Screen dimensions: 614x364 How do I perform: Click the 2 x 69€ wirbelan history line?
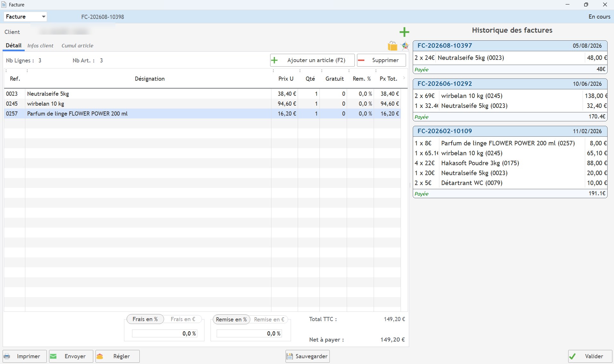coord(510,96)
